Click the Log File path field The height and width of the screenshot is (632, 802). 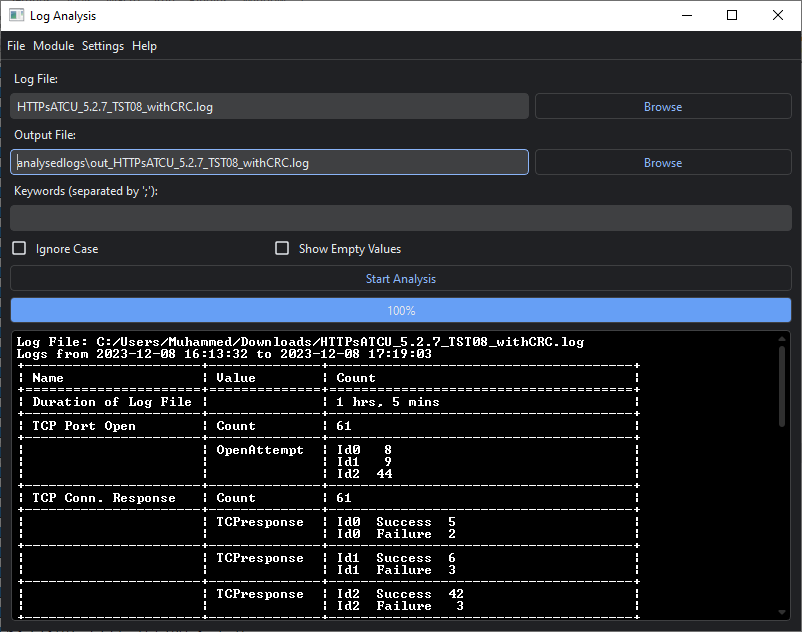[x=270, y=106]
